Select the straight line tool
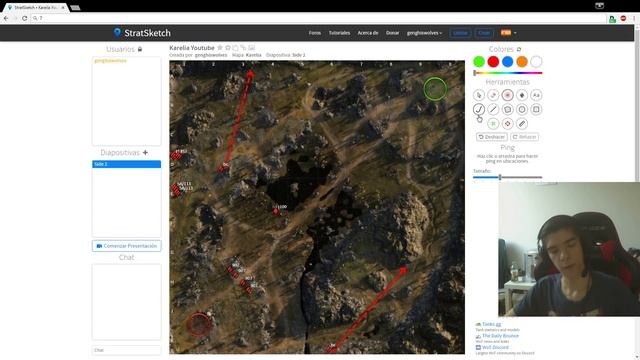Image resolution: width=640 pixels, height=360 pixels. [x=493, y=109]
